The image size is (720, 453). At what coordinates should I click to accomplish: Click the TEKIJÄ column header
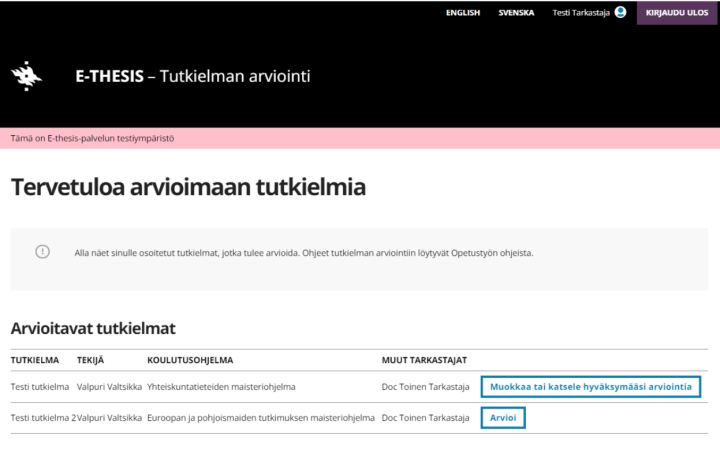(x=90, y=360)
